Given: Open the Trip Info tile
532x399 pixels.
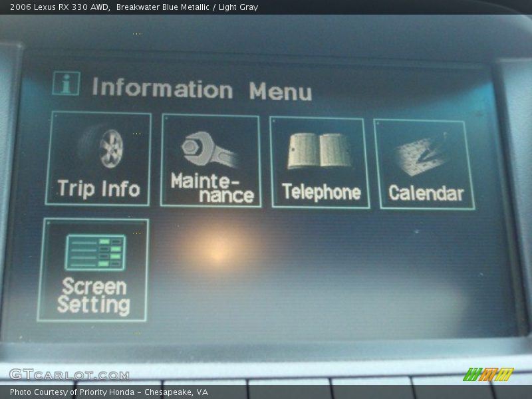Looking at the screenshot, I should [x=98, y=158].
